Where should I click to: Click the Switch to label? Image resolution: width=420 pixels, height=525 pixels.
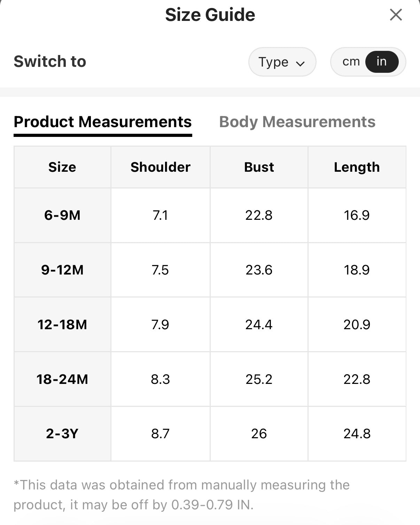(x=50, y=62)
